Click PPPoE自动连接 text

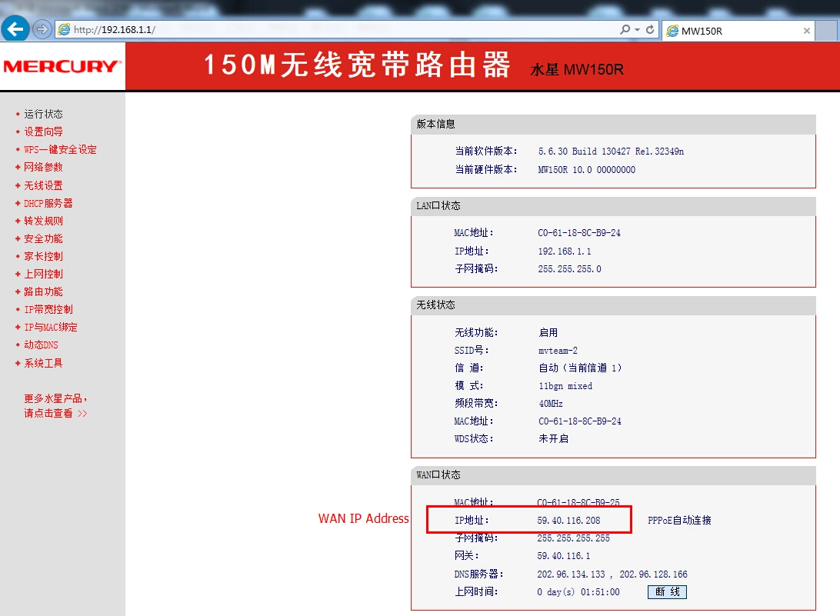679,520
